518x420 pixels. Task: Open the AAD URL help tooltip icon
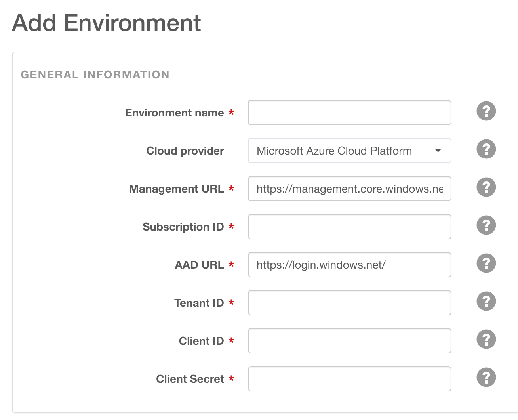[486, 263]
